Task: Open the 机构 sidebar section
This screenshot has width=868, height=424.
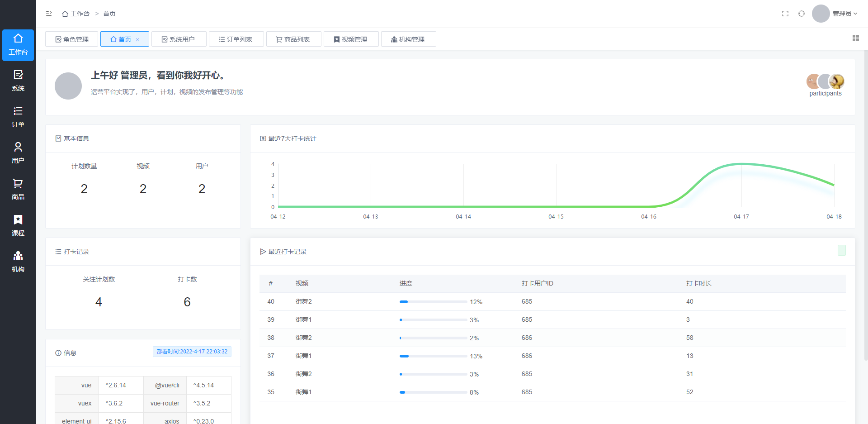Action: 18,262
